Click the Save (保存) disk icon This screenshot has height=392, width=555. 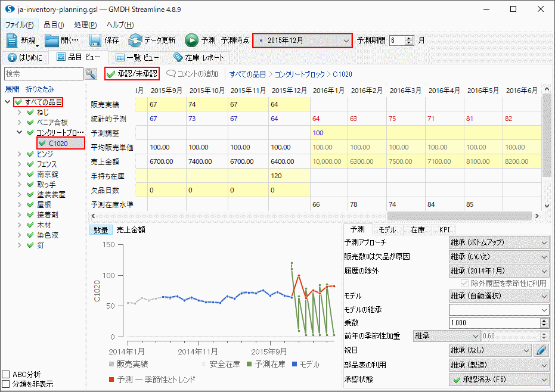95,41
